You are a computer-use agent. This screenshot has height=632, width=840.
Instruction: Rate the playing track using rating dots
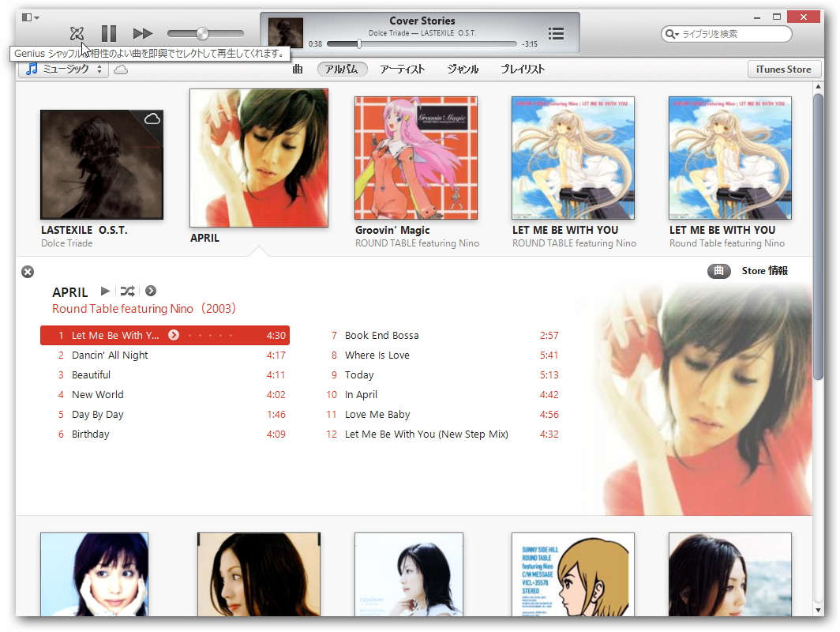pos(211,336)
